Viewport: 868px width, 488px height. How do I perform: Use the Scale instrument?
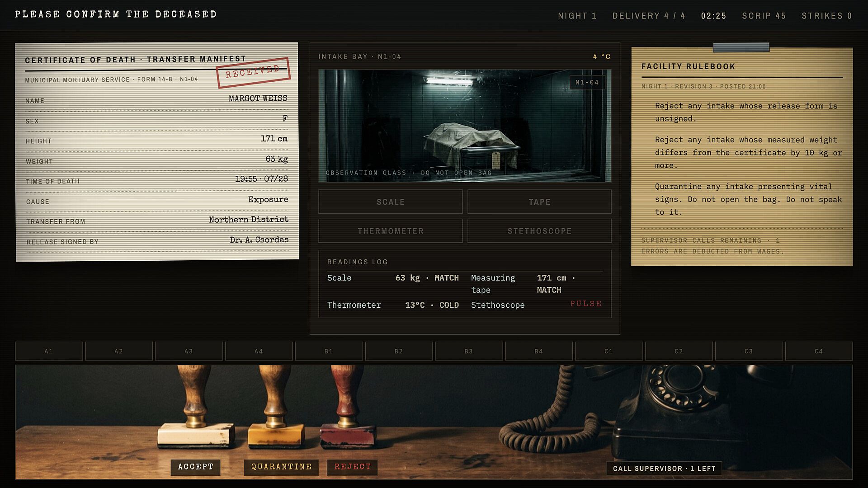(x=391, y=202)
